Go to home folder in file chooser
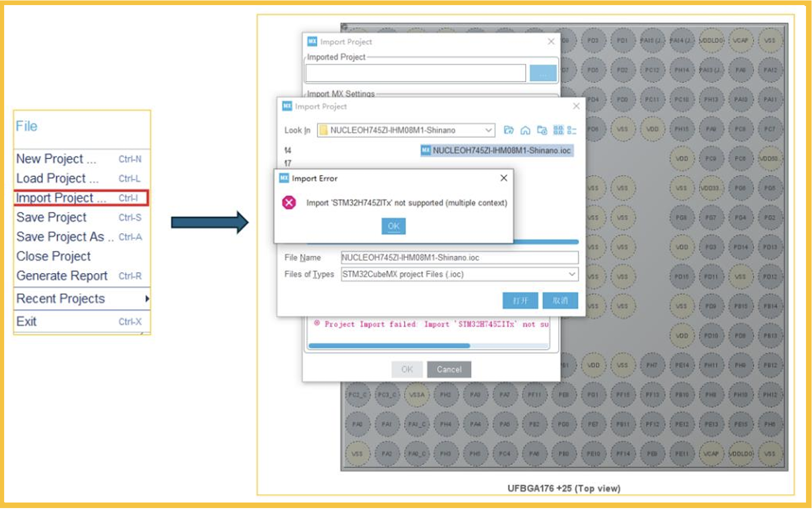 tap(525, 130)
